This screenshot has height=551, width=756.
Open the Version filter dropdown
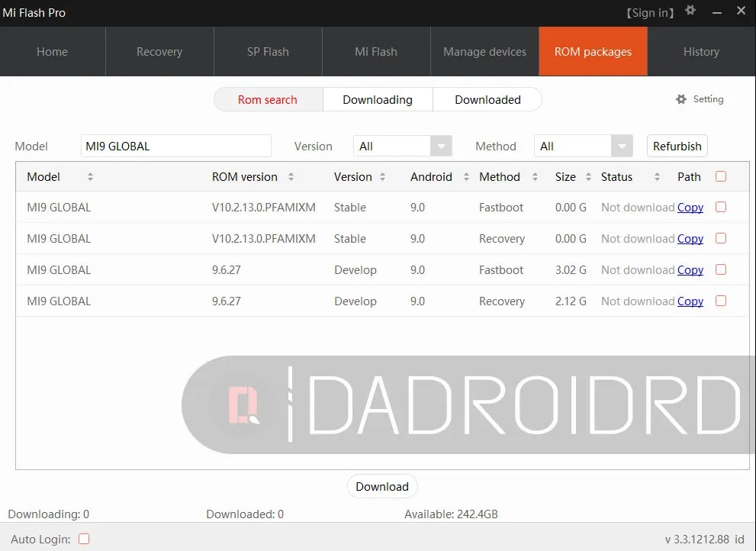(440, 146)
